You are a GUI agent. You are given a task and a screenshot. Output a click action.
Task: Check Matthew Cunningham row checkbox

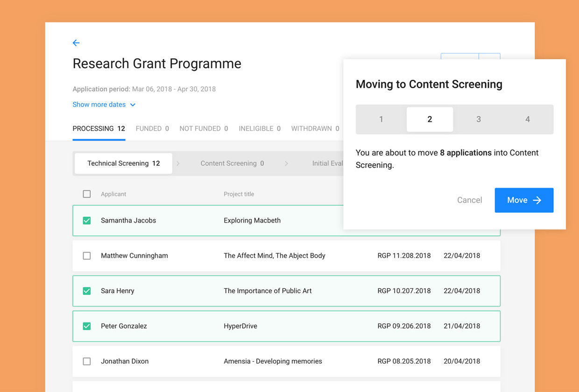click(x=87, y=256)
